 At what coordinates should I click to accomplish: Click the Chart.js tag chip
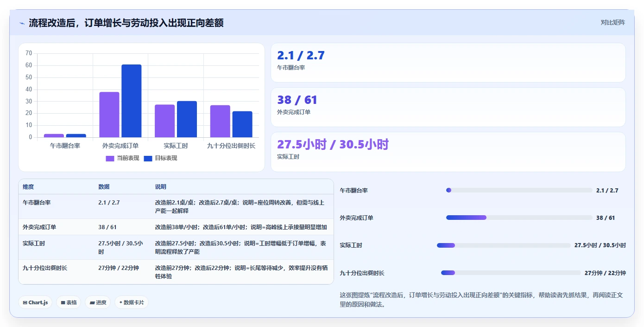[x=35, y=302]
